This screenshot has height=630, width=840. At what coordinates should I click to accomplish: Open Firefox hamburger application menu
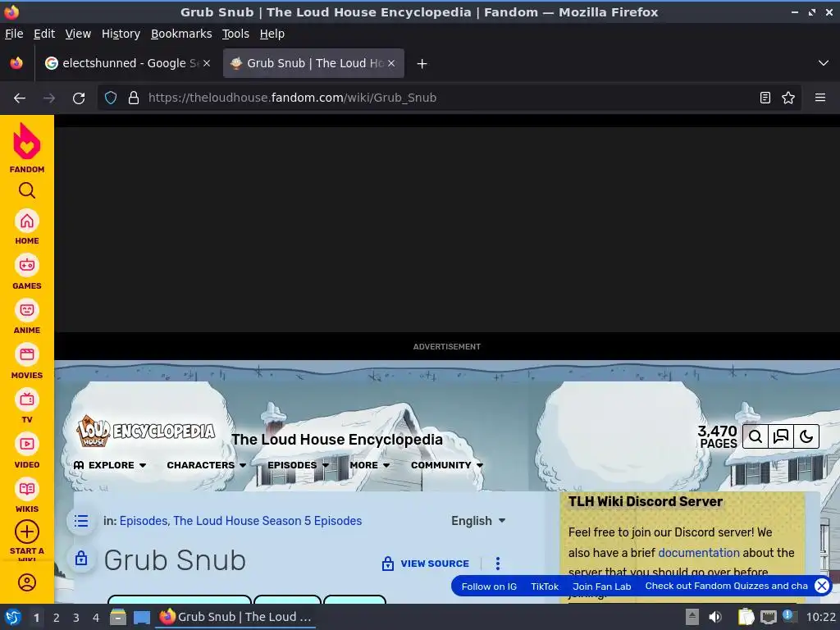tap(819, 98)
